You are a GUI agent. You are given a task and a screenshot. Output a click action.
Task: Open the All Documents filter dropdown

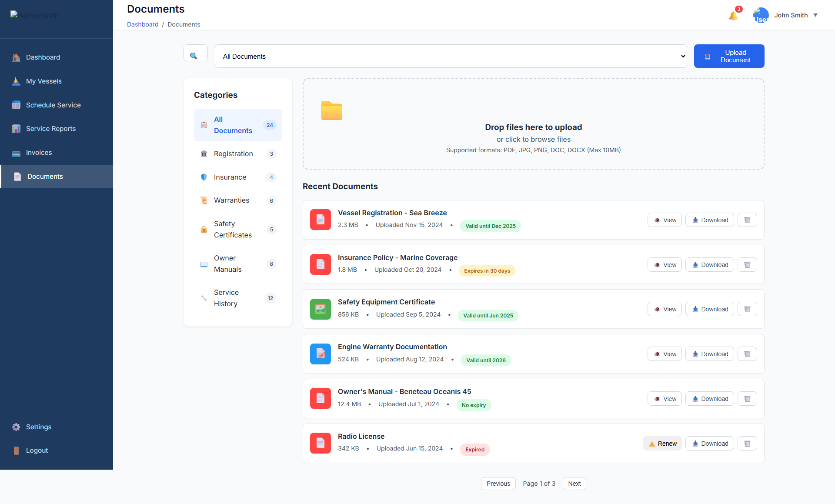point(451,57)
